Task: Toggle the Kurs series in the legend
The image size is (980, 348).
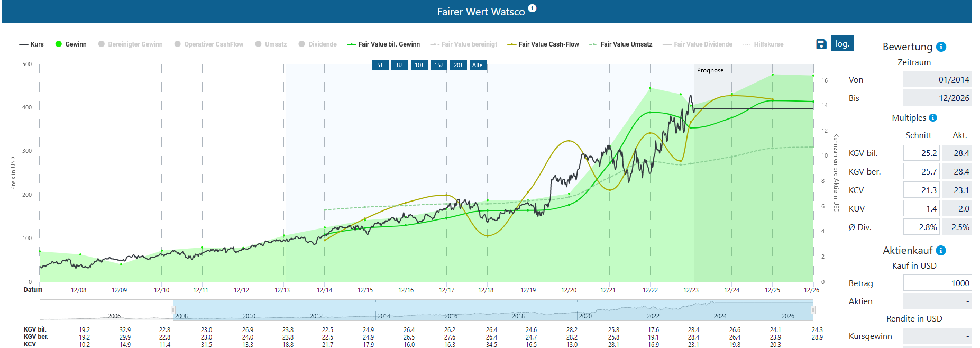Action: [32, 44]
